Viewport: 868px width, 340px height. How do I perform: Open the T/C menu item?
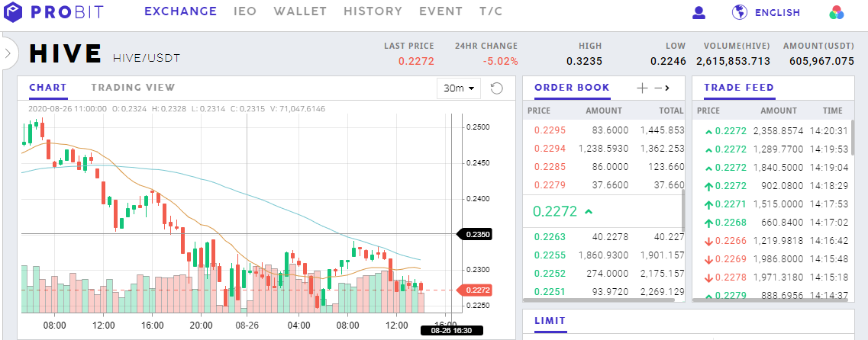pyautogui.click(x=491, y=11)
